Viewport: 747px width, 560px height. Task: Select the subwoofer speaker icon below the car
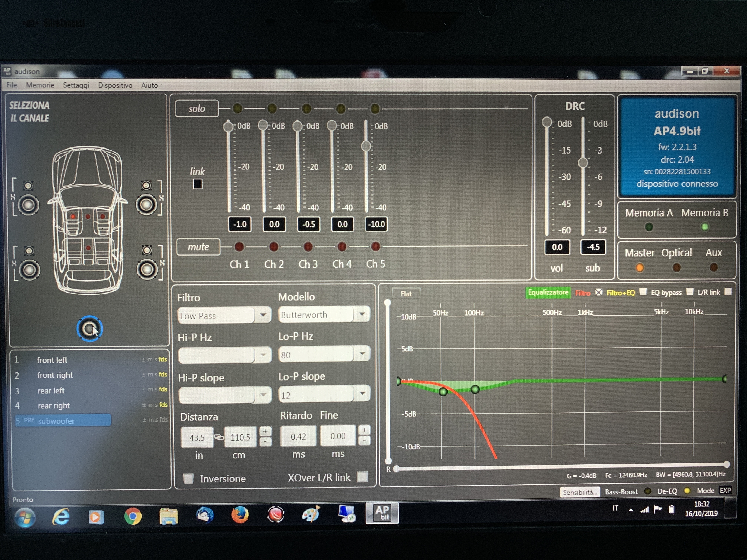click(x=89, y=329)
